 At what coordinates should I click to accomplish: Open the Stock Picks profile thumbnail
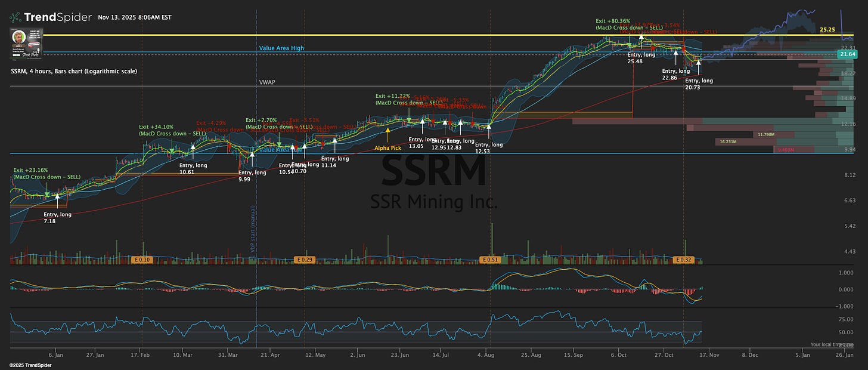(x=25, y=44)
